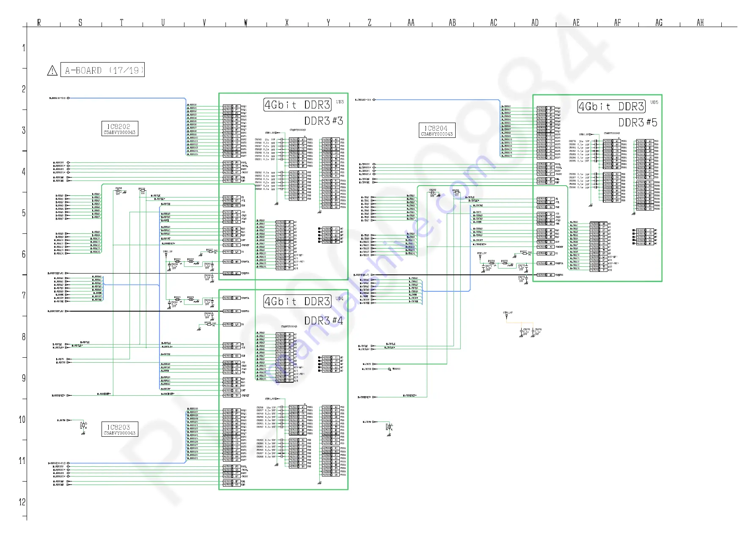Click the 4Gbit DDR3 title in UD3 block
The height and width of the screenshot is (534, 756).
tap(297, 105)
